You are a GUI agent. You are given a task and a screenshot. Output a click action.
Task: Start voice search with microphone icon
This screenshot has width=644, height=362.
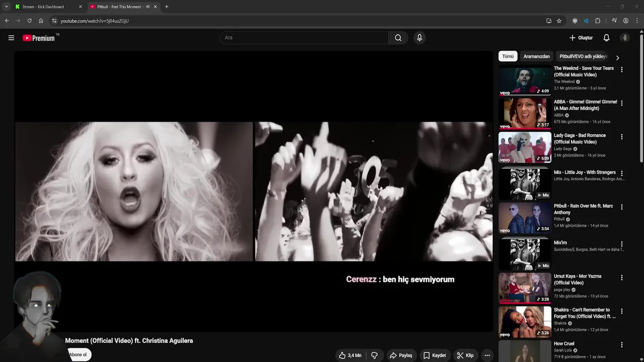click(x=420, y=38)
